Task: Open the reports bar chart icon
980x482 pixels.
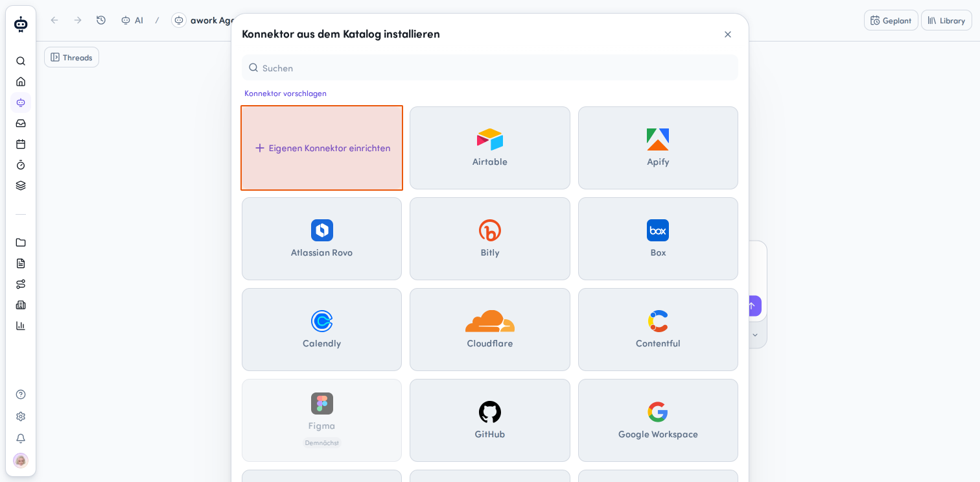Action: click(x=21, y=326)
